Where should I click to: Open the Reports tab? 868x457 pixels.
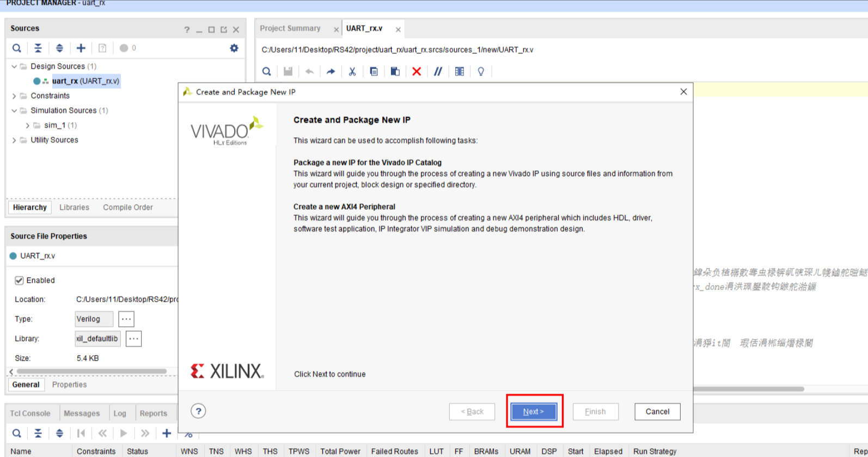(154, 413)
